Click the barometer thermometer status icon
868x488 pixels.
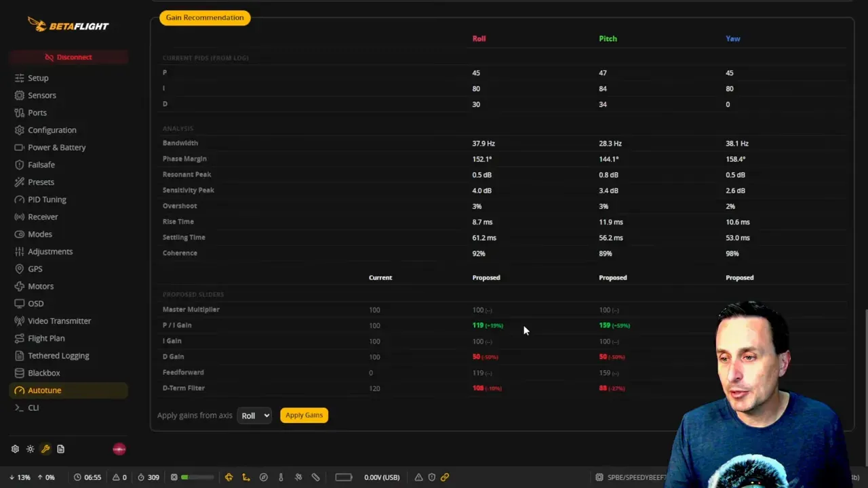281,477
